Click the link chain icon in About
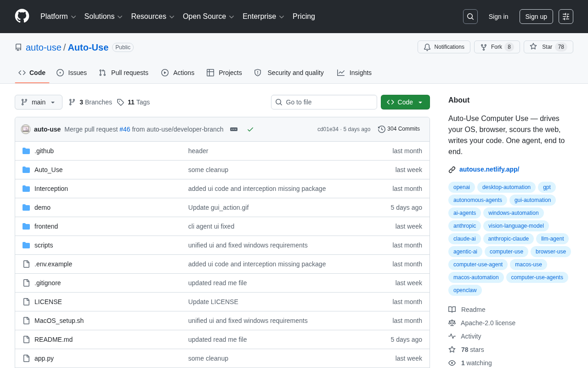 click(x=452, y=170)
